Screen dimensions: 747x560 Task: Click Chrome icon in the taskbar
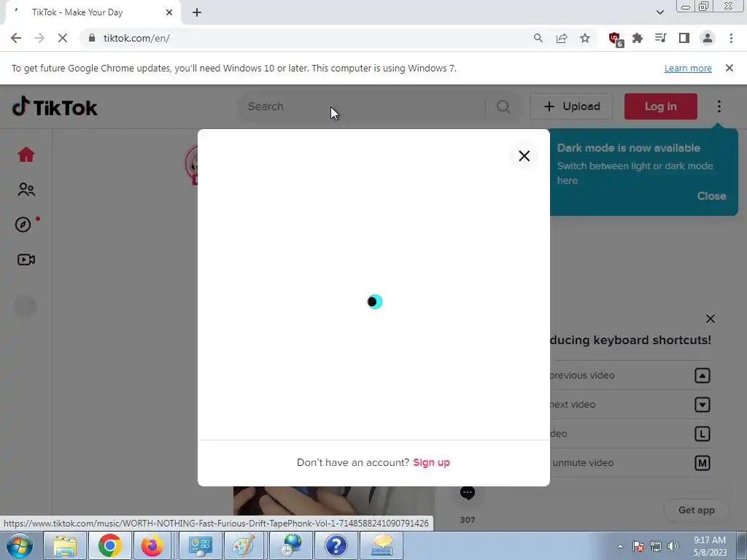pos(109,545)
